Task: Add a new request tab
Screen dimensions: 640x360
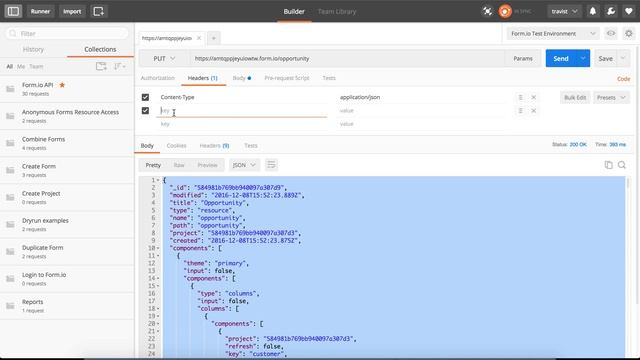Action: click(x=213, y=38)
